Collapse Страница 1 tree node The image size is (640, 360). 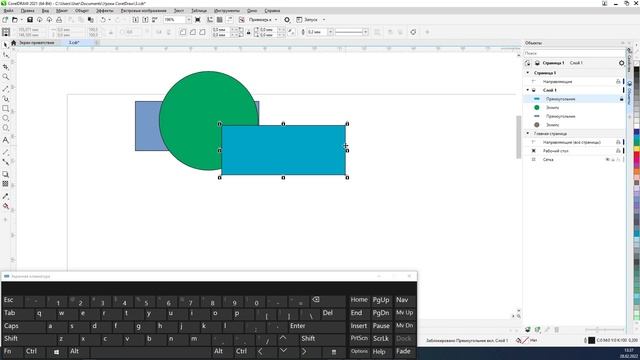click(528, 73)
